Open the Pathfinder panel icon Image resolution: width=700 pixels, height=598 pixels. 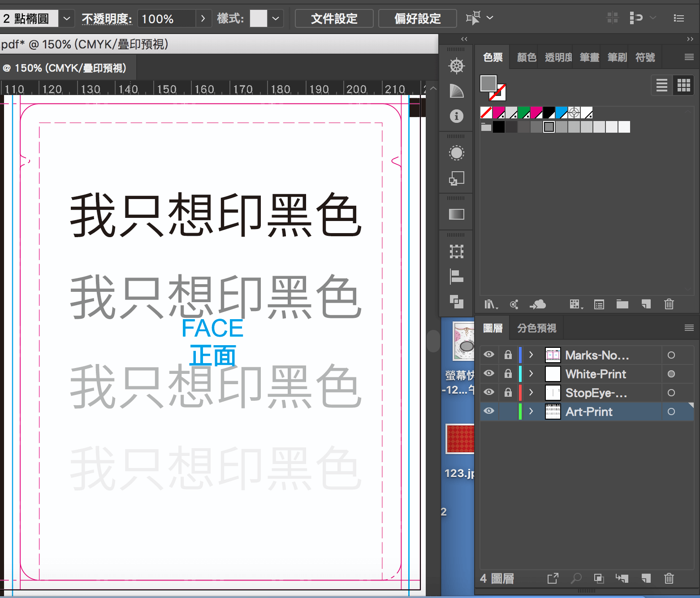click(x=456, y=303)
